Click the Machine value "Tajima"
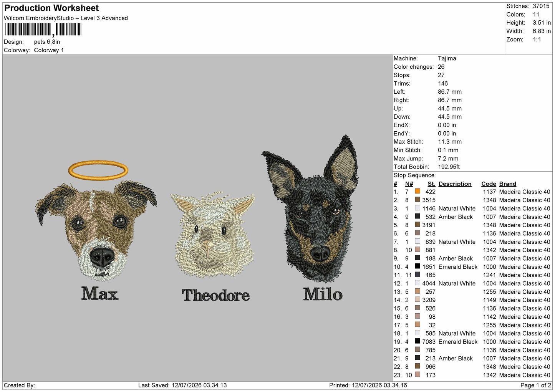This screenshot has width=555, height=392. click(447, 58)
